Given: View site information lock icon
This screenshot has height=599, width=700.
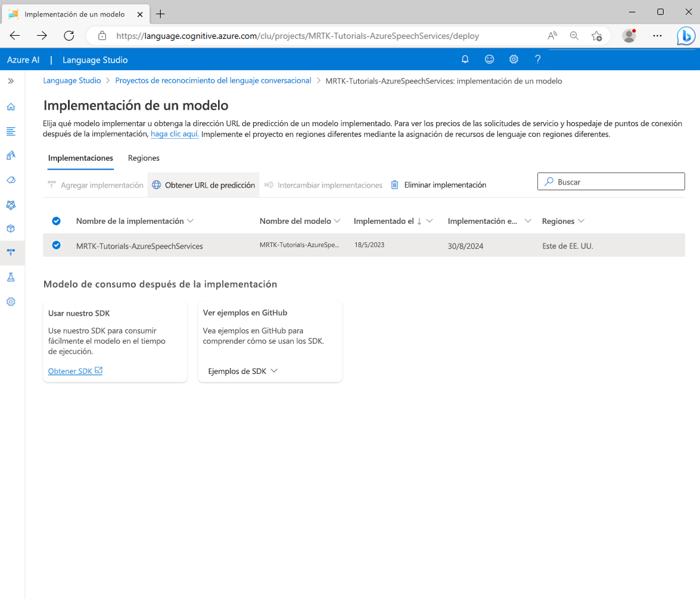Looking at the screenshot, I should 102,36.
